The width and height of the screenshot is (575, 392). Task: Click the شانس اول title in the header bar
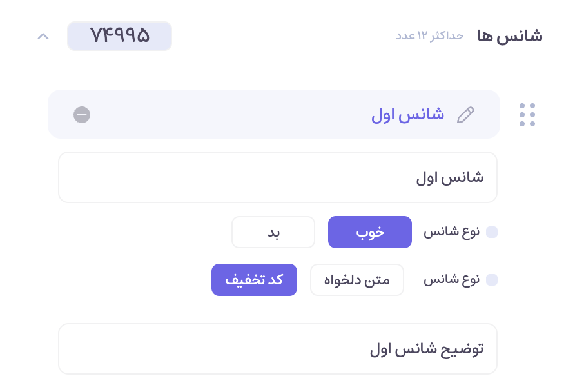407,114
